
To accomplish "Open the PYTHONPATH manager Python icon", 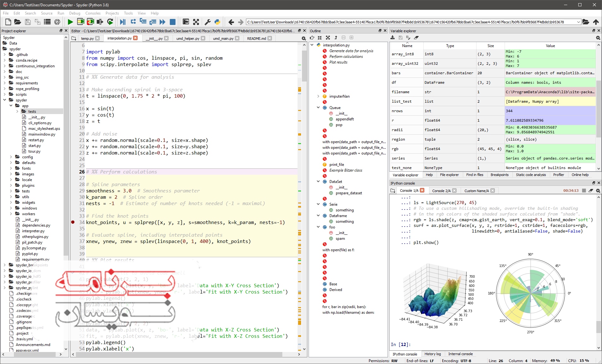I will coord(217,22).
